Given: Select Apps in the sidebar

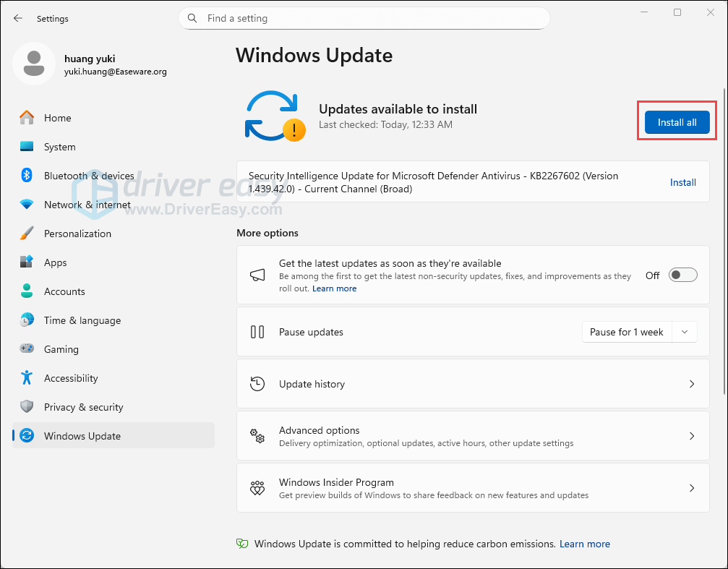Looking at the screenshot, I should 55,262.
